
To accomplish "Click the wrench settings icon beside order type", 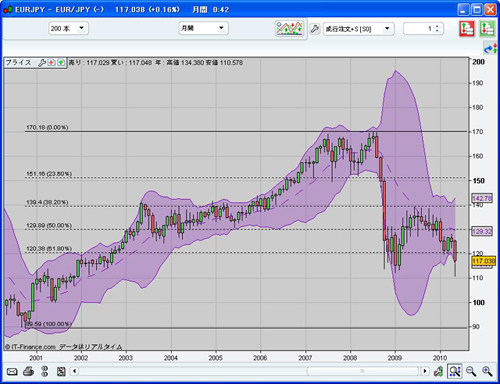I will [315, 29].
